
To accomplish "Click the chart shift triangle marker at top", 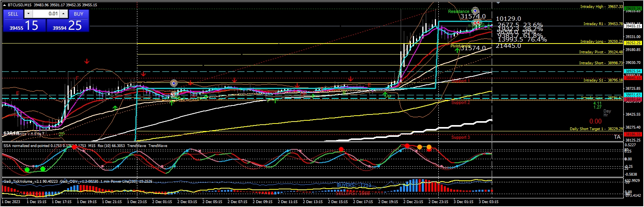I will [498, 3].
